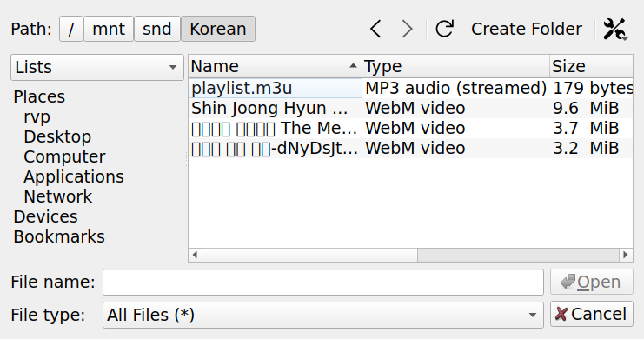Open the Lists dropdown
644x339 pixels.
point(97,67)
